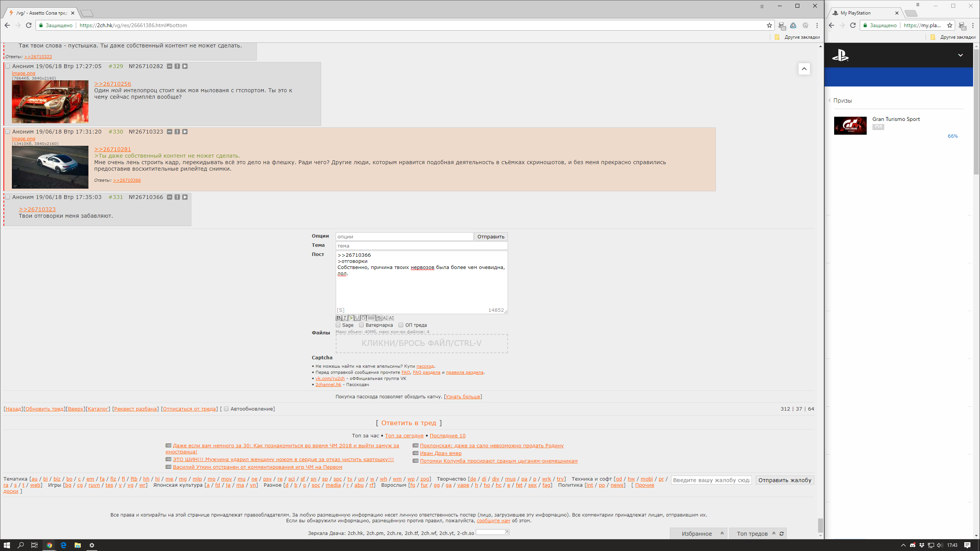Click the spoiler markup button
Image resolution: width=980 pixels, height=551 pixels.
pos(371,318)
